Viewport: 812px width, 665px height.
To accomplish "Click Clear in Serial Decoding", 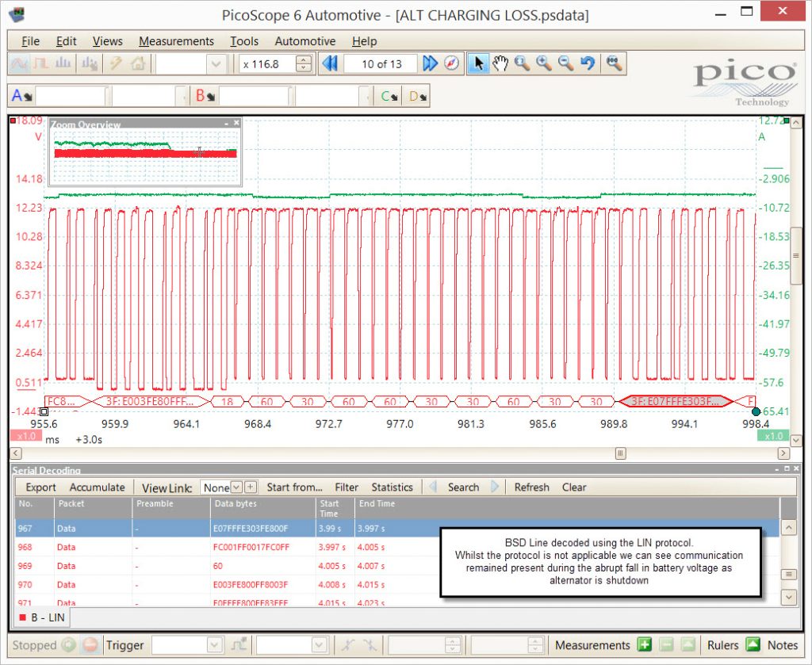I will [x=574, y=487].
